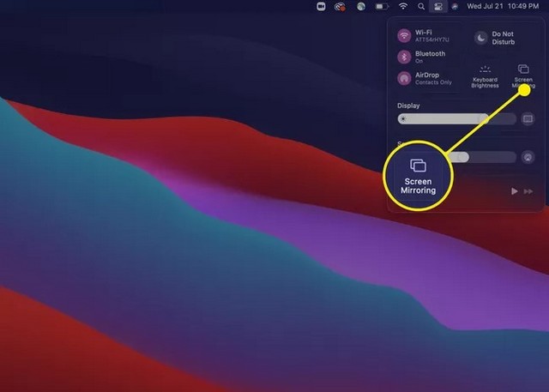Toggle the Wi-Fi round icon in Control Center
The height and width of the screenshot is (392, 549).
point(404,36)
